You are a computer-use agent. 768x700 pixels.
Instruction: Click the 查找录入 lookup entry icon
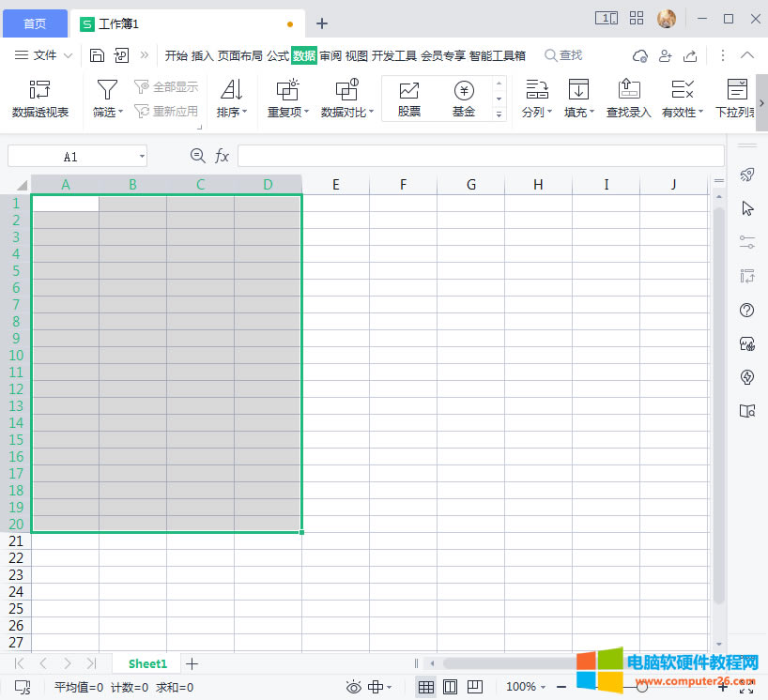628,99
